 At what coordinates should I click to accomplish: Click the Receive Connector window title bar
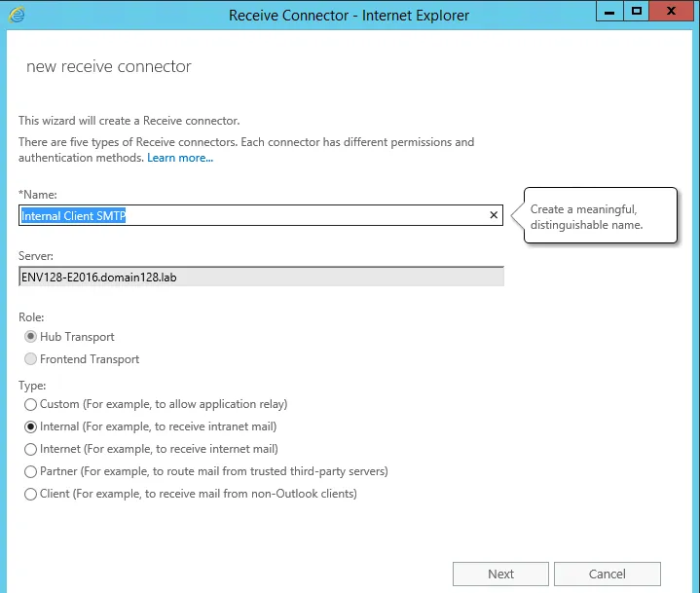coord(349,15)
